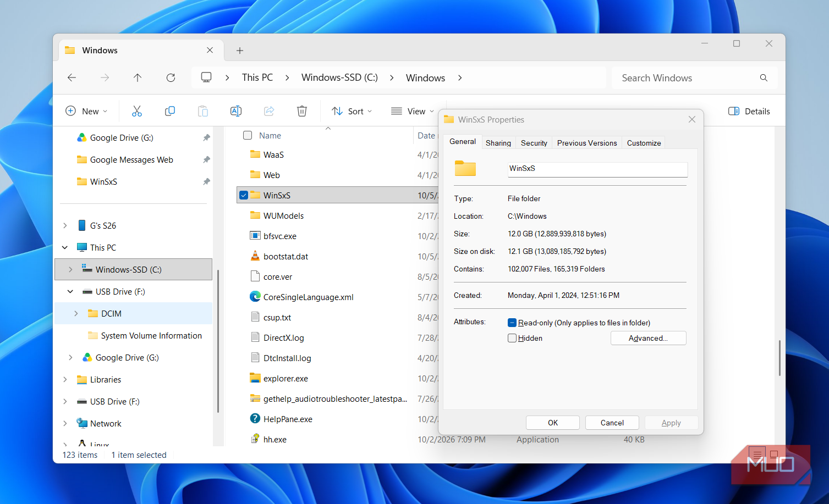Enable the Hidden attribute checkbox
The image size is (829, 504).
pos(512,338)
